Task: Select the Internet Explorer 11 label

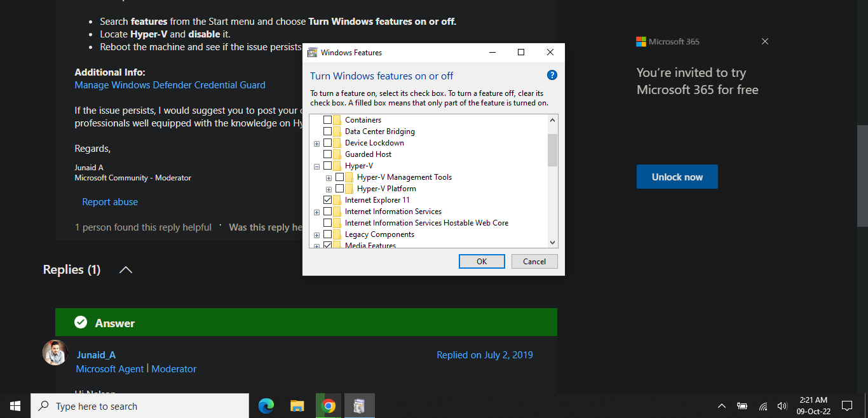Action: pos(377,200)
